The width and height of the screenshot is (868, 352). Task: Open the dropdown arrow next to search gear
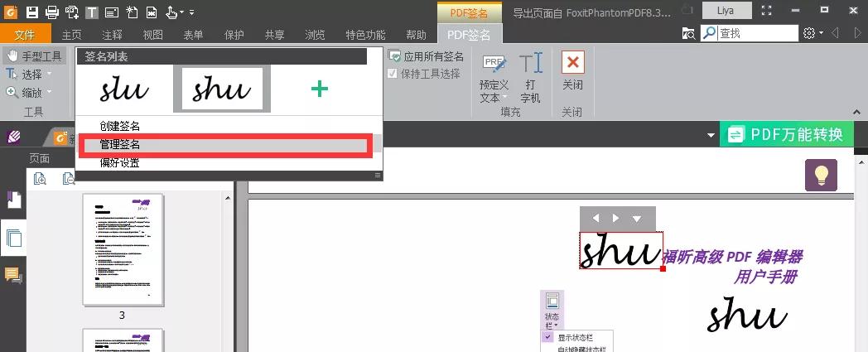pyautogui.click(x=821, y=33)
